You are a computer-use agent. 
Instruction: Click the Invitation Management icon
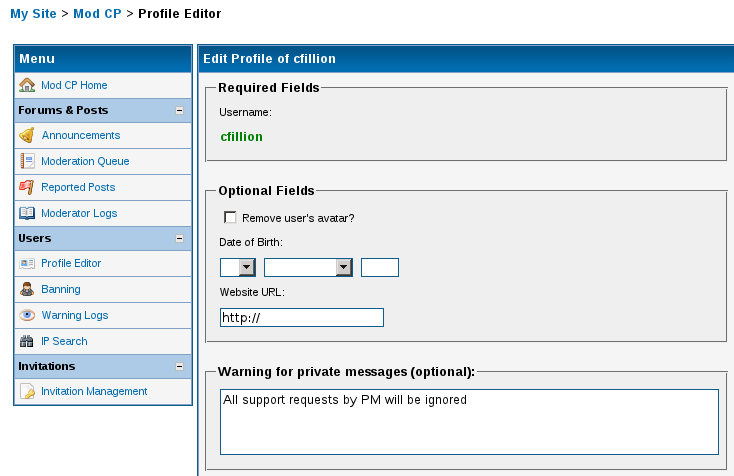click(27, 391)
